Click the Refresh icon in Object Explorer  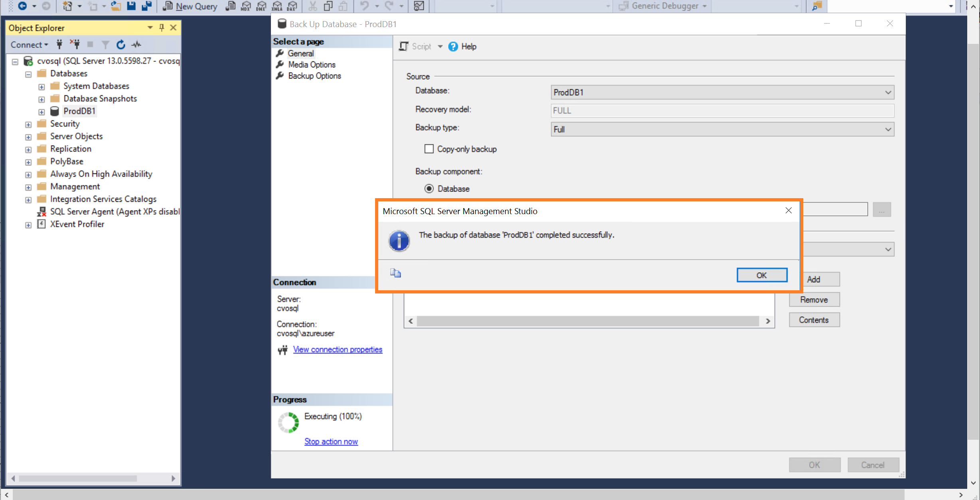click(x=121, y=45)
